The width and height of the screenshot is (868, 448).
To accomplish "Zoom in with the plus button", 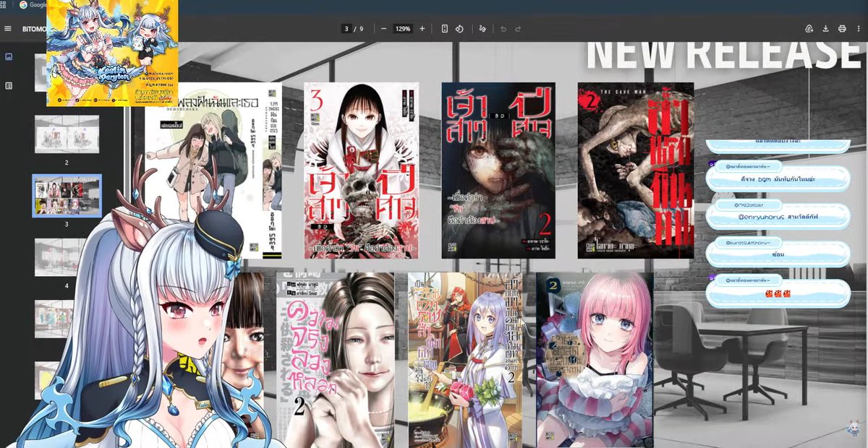I will point(422,29).
